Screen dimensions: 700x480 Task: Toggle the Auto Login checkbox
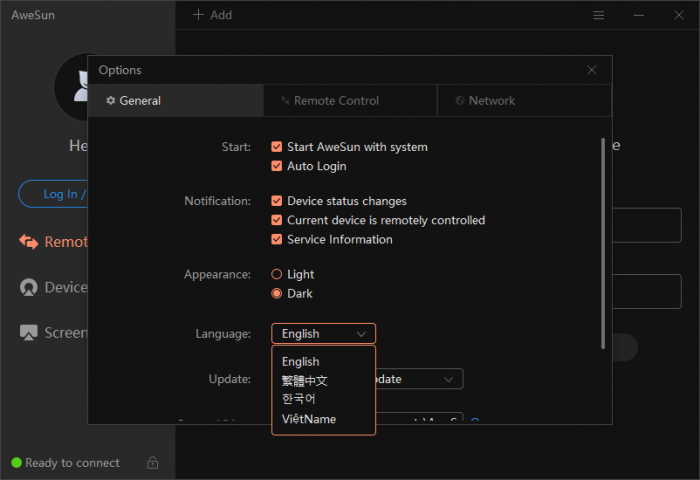click(277, 166)
